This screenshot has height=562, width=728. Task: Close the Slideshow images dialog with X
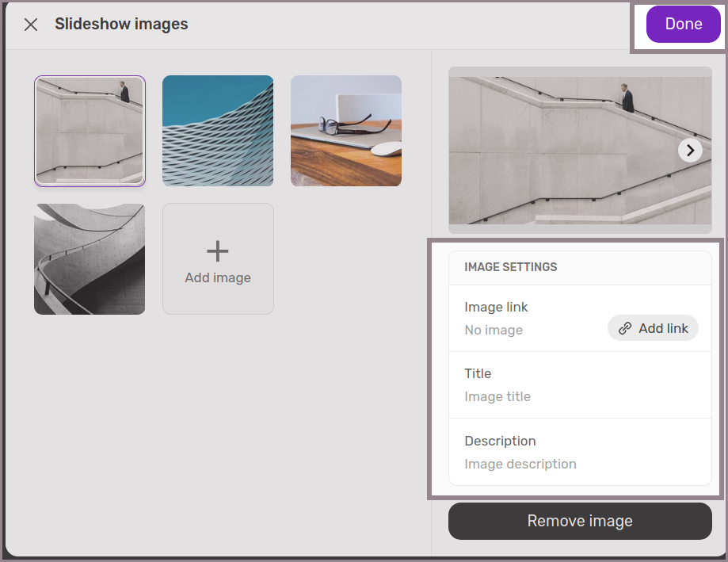tap(31, 25)
